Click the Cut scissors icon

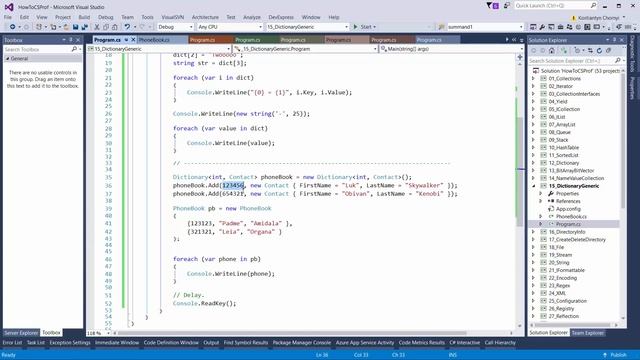tap(97, 27)
